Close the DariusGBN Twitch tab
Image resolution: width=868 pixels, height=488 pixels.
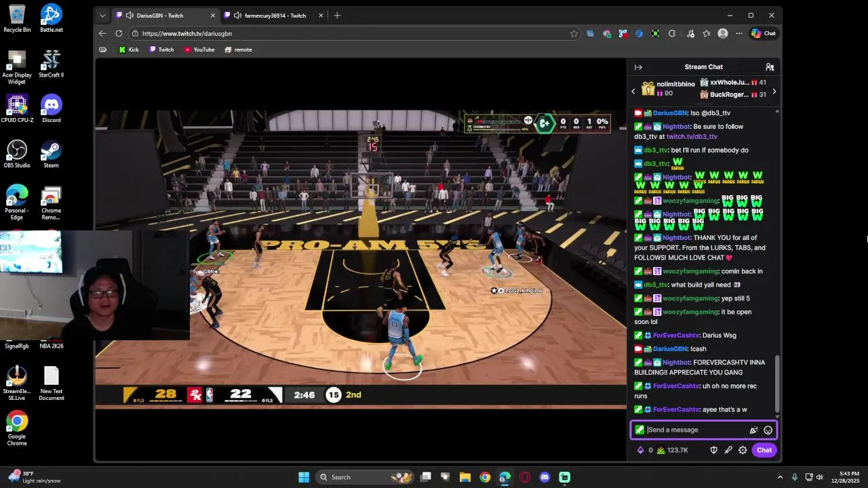coord(213,16)
